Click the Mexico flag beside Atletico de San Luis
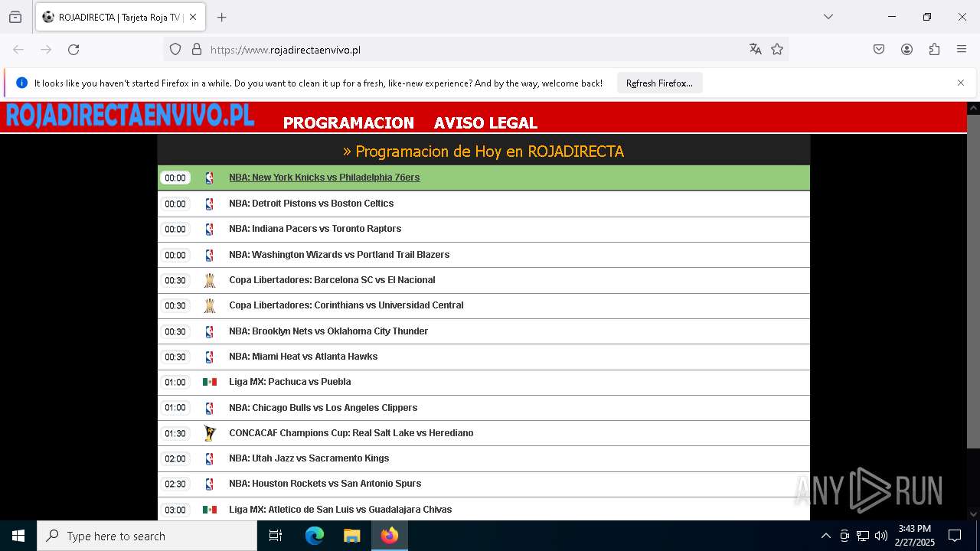Image resolution: width=980 pixels, height=551 pixels. (209, 510)
